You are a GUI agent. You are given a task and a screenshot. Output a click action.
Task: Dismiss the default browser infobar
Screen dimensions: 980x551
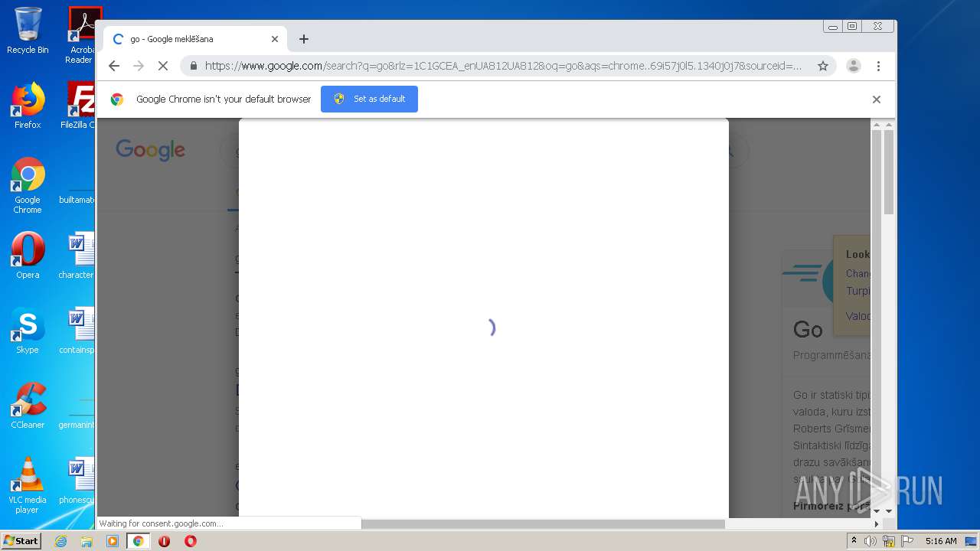tap(877, 99)
